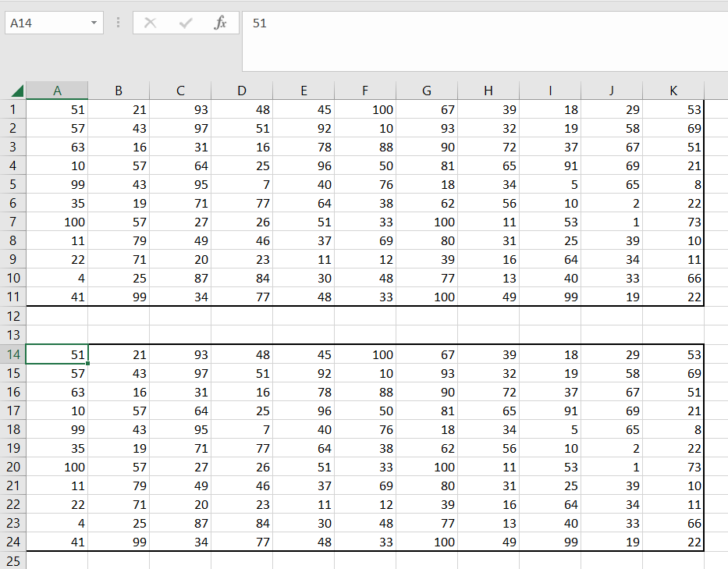This screenshot has width=728, height=569.
Task: Select row 7 header
Action: (x=12, y=222)
